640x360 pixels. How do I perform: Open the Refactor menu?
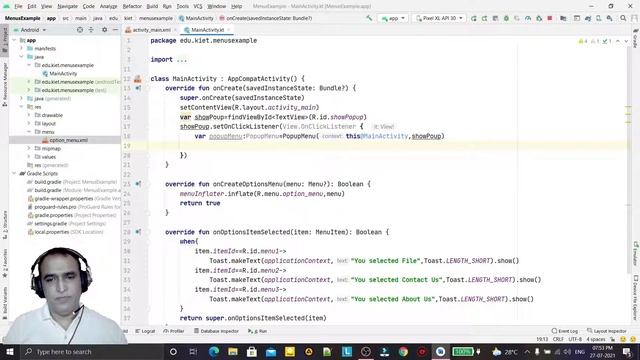[x=132, y=6]
